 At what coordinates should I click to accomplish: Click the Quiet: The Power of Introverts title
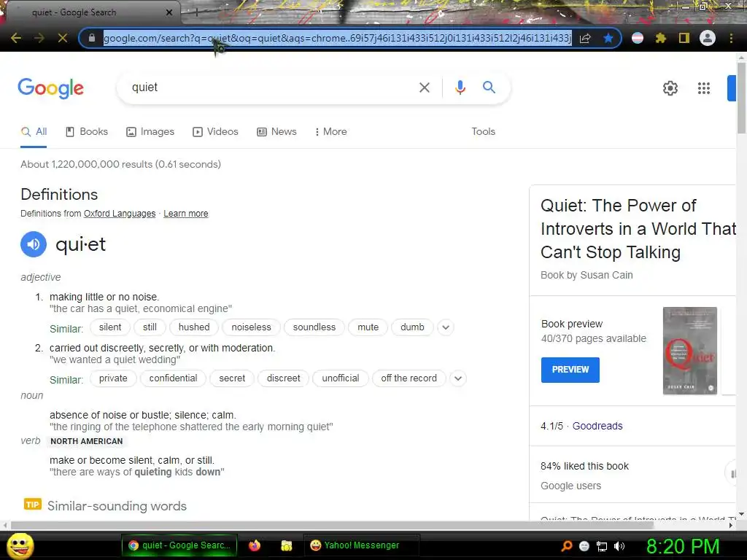tap(638, 228)
